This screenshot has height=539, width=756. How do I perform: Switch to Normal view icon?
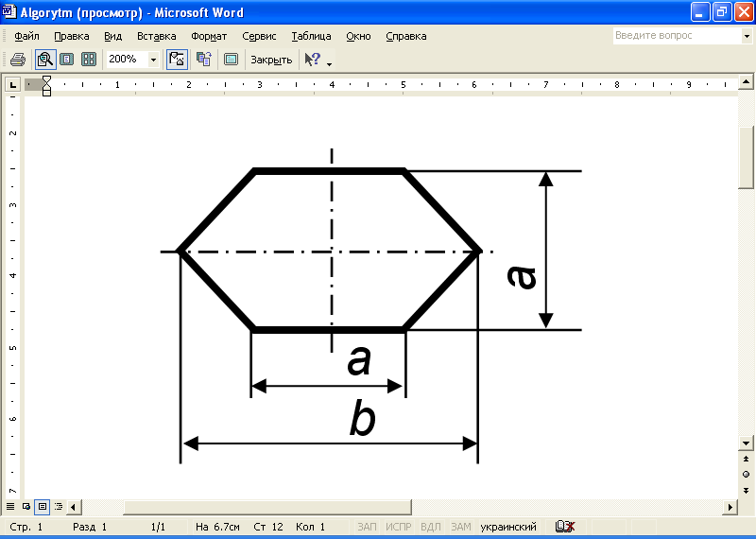10,507
